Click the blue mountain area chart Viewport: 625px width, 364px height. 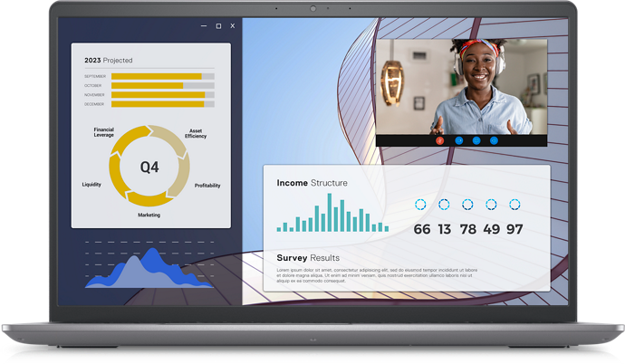pos(149,268)
